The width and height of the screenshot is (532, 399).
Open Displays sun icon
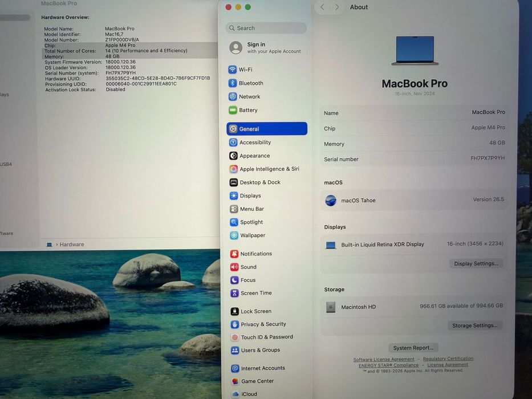coord(234,196)
